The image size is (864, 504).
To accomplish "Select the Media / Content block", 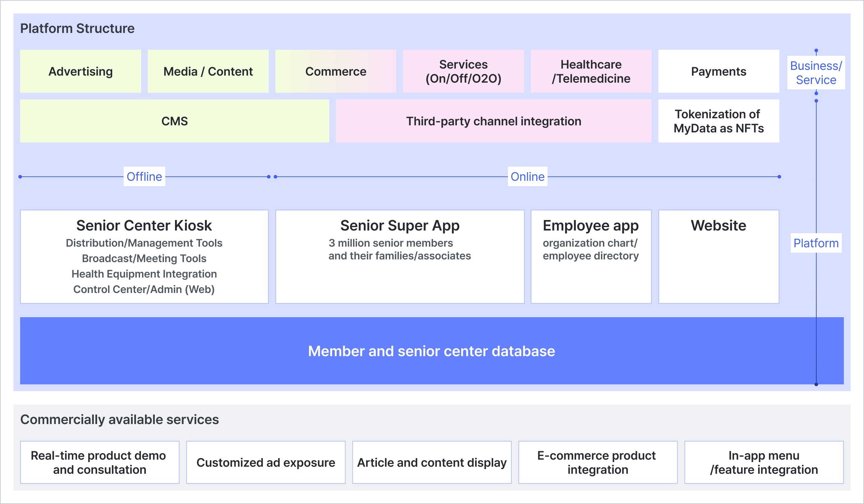I will click(x=208, y=71).
